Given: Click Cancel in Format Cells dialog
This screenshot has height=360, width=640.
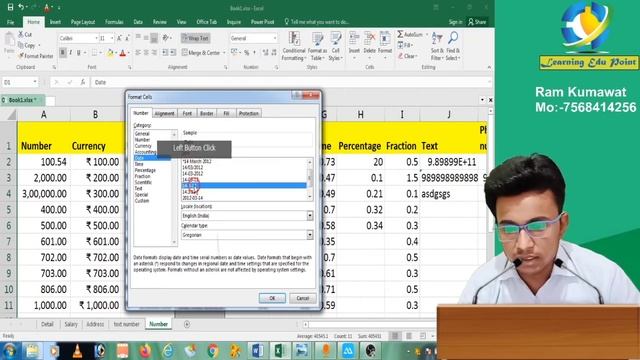Looking at the screenshot, I should [302, 298].
